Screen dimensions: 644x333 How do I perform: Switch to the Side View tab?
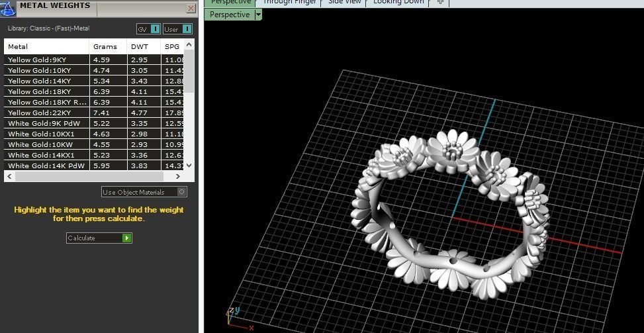click(x=345, y=3)
